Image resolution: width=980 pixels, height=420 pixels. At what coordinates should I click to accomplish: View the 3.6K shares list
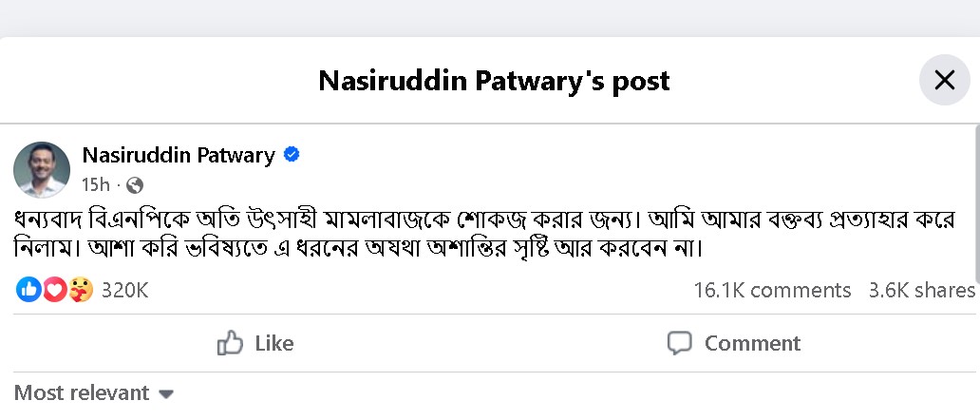click(x=921, y=290)
